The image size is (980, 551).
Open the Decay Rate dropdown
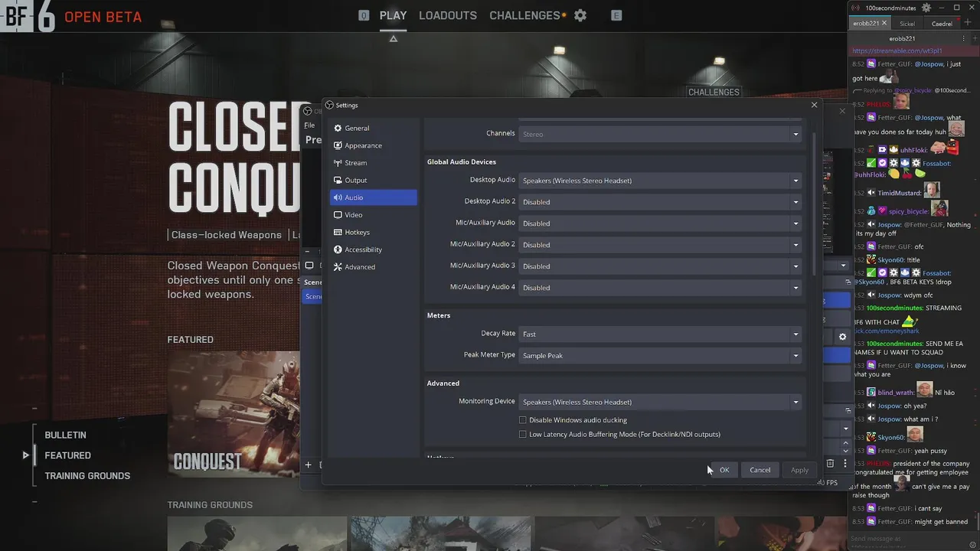pyautogui.click(x=660, y=334)
